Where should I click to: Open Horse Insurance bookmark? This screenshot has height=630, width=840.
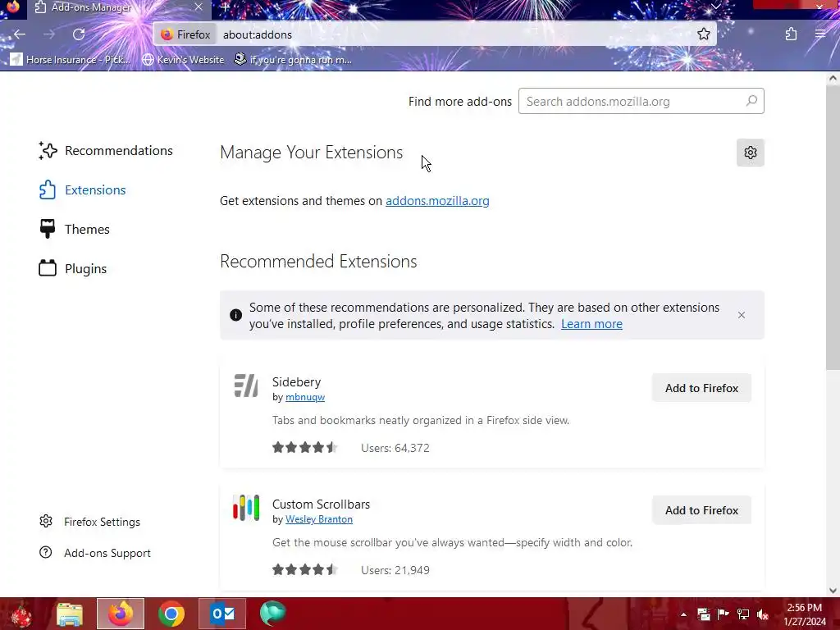71,59
